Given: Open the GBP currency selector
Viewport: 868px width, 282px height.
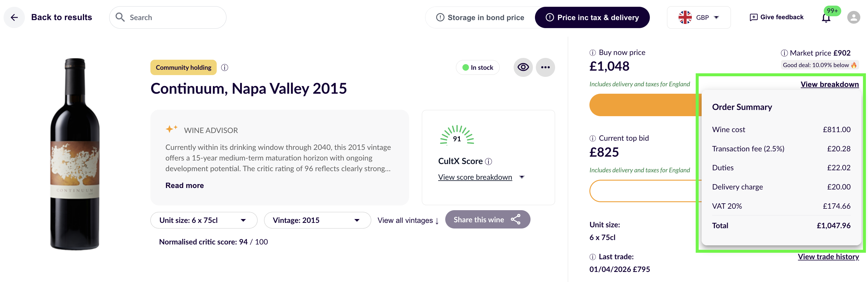Looking at the screenshot, I should [x=699, y=17].
